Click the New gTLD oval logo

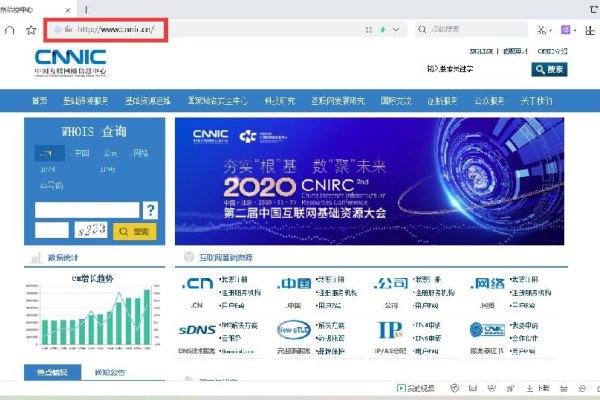point(293,330)
